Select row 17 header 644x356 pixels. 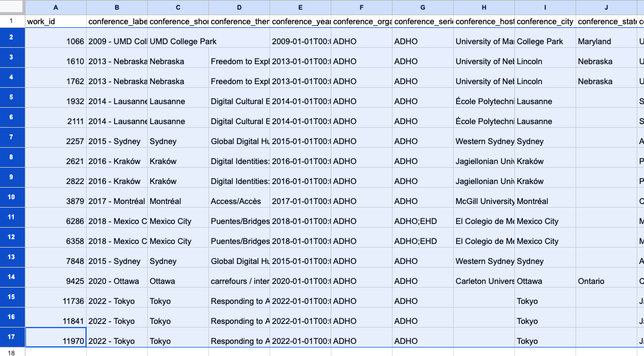pos(12,337)
